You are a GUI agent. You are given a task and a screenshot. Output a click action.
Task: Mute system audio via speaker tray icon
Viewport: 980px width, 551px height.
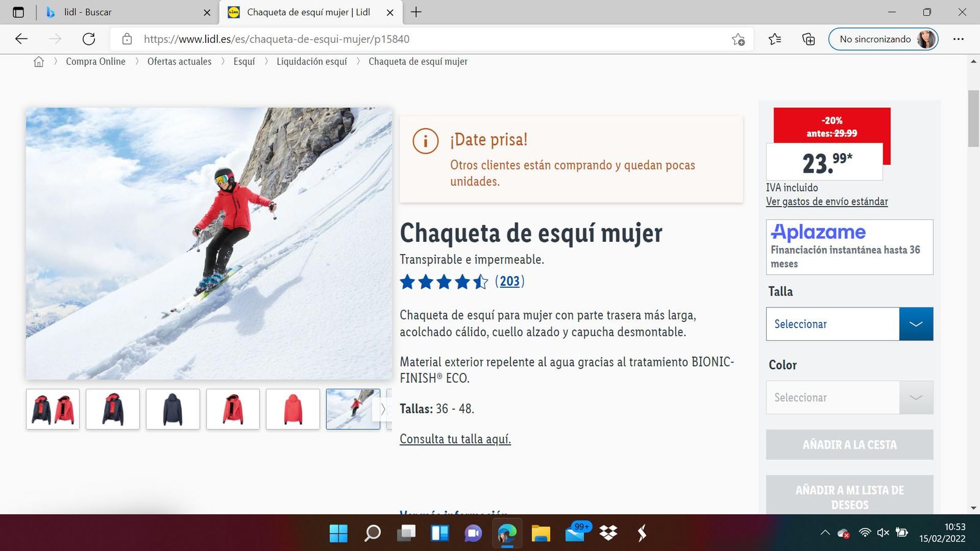pyautogui.click(x=883, y=533)
